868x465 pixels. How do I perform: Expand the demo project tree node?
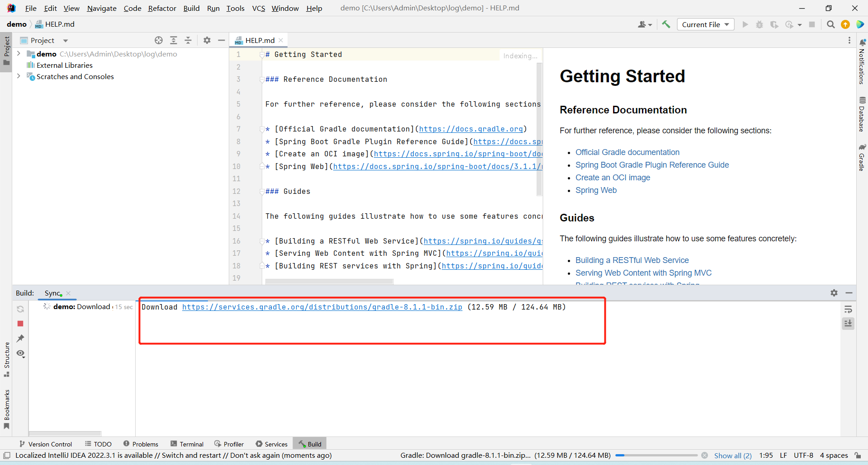tap(19, 54)
